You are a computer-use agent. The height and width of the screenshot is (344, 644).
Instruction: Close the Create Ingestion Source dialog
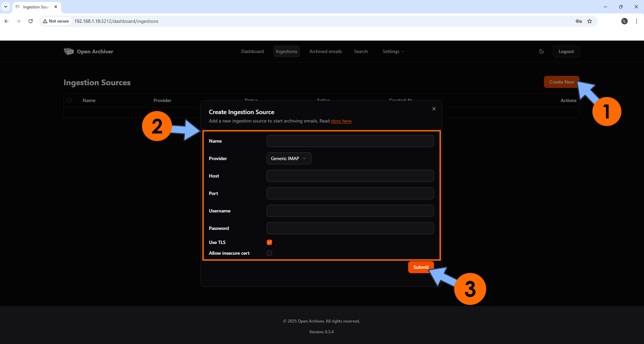(434, 109)
